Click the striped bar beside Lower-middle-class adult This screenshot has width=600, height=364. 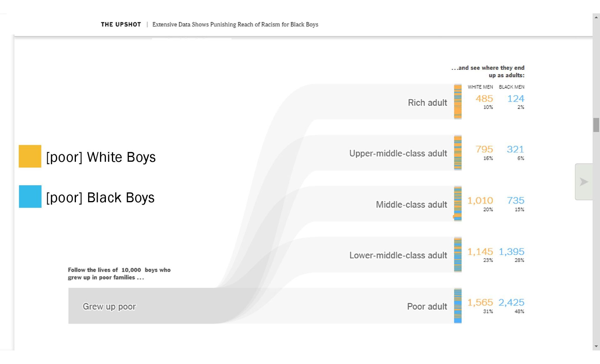[458, 255]
